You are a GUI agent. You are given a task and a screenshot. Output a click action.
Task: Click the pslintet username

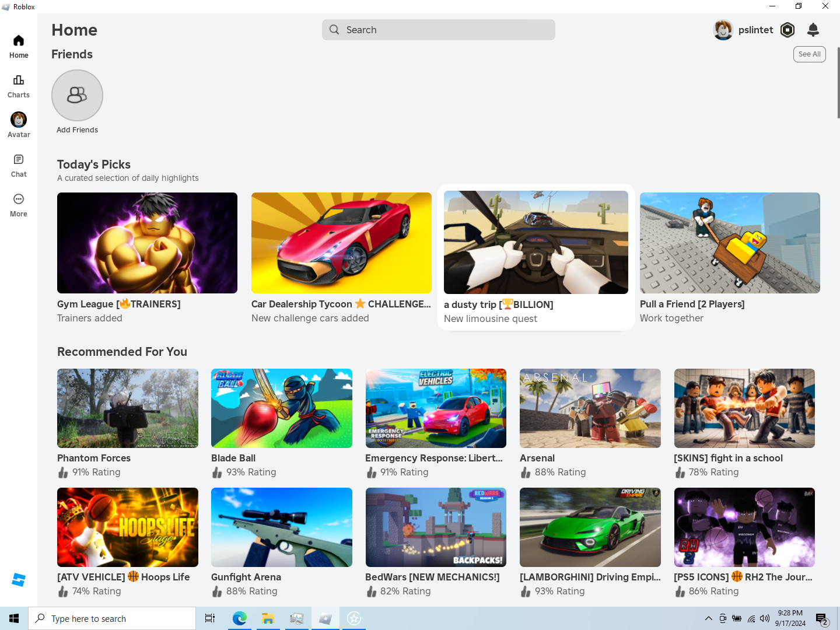pyautogui.click(x=755, y=30)
